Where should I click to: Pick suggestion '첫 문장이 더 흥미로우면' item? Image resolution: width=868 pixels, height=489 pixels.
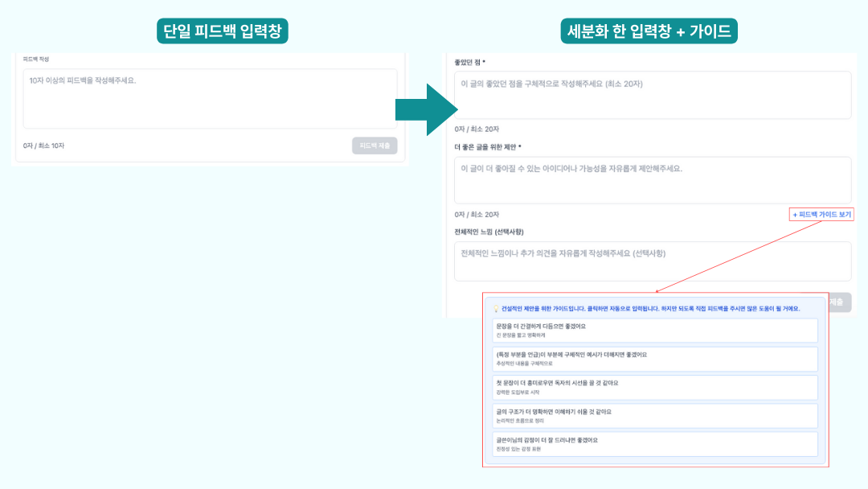(654, 387)
